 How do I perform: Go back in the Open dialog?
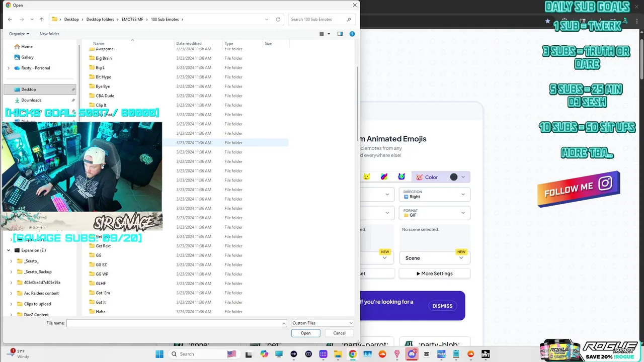click(10, 20)
